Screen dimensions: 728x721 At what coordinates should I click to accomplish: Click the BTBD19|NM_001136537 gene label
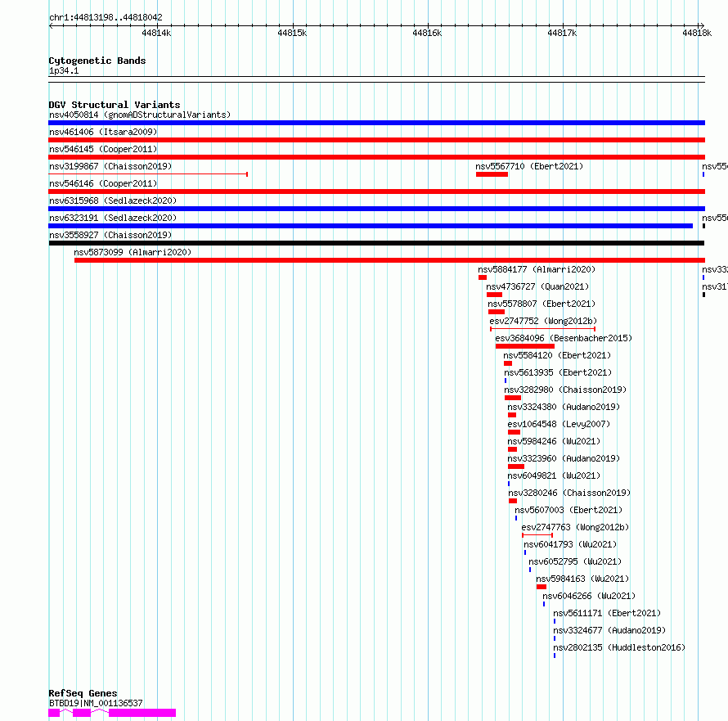point(96,703)
